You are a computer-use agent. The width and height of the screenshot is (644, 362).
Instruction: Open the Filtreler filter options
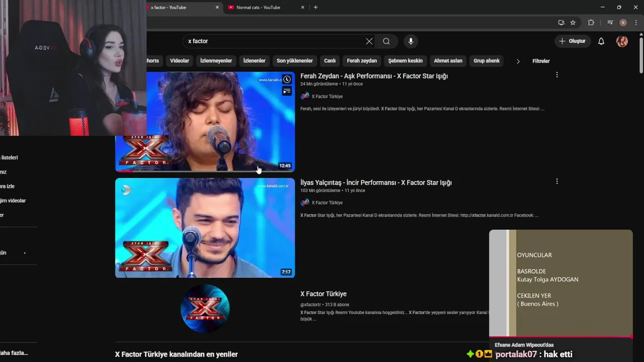pos(541,61)
